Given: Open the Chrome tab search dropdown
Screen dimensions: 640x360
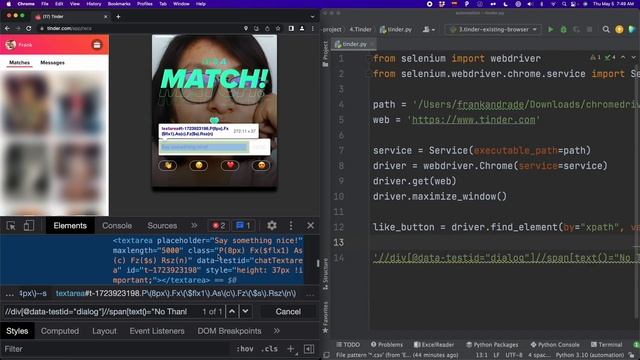Looking at the screenshot, I should [x=312, y=17].
